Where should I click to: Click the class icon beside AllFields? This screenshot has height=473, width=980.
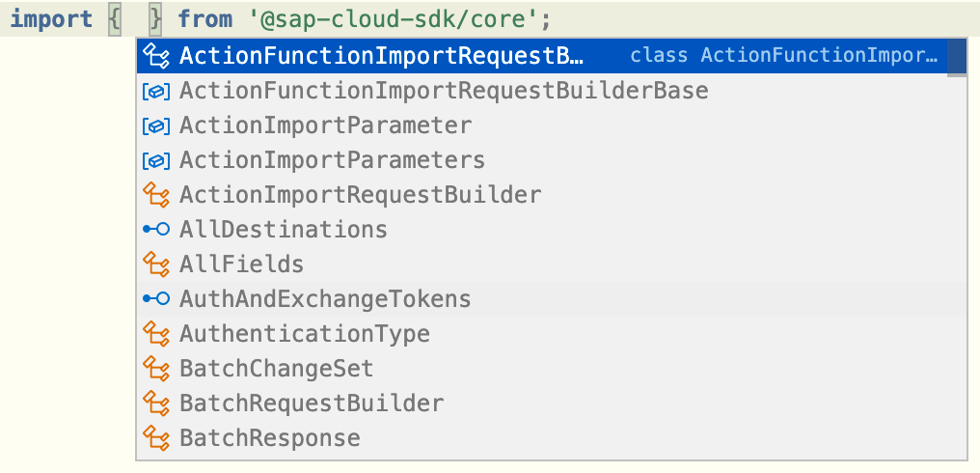(x=155, y=264)
